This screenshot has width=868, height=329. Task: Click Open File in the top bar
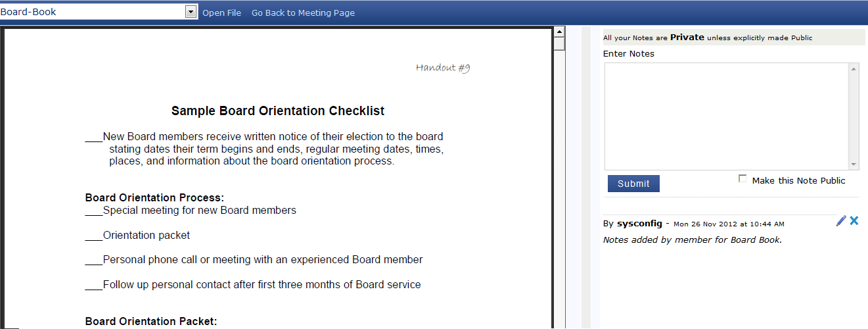(x=221, y=13)
